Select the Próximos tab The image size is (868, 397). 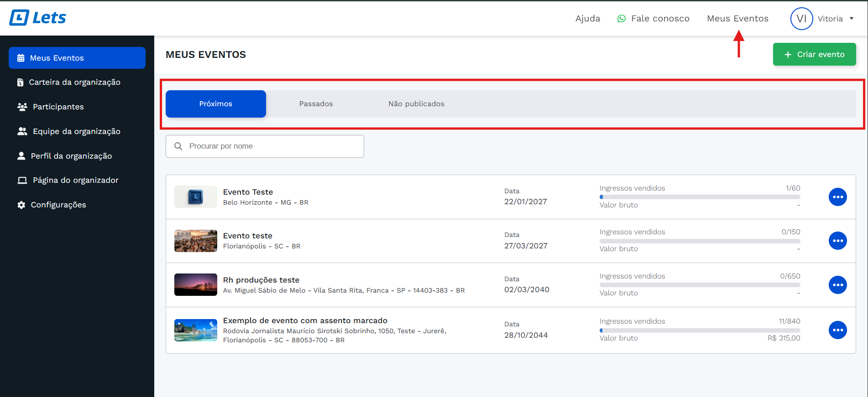(215, 104)
